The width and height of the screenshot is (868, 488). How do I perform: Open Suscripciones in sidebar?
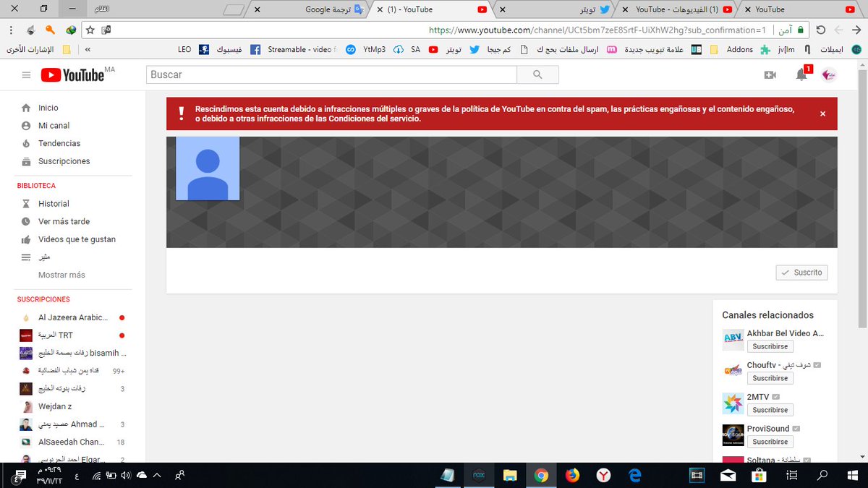(x=64, y=161)
